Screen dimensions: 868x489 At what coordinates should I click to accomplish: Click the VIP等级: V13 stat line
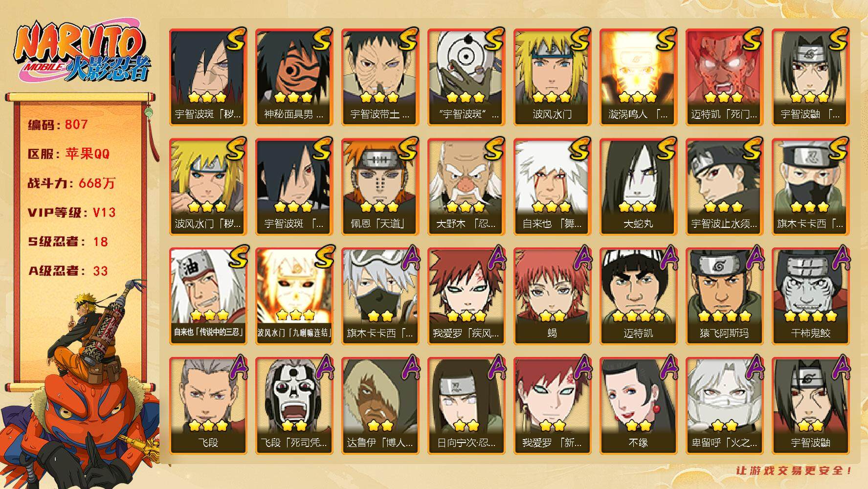coord(71,212)
